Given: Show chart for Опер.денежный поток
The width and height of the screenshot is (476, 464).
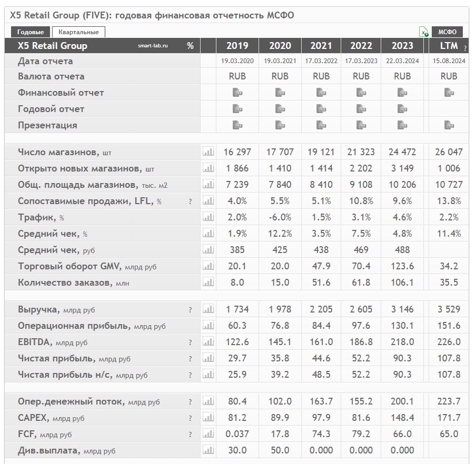Looking at the screenshot, I should (x=208, y=401).
